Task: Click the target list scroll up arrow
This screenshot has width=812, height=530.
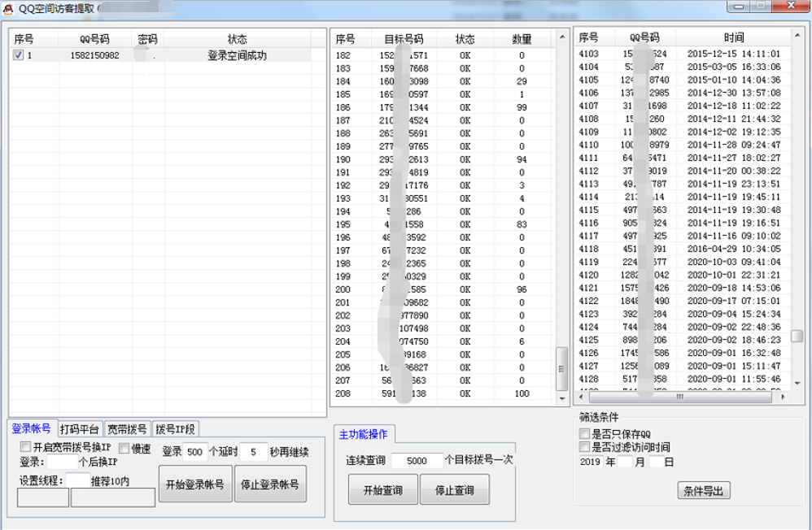Action: coord(562,37)
